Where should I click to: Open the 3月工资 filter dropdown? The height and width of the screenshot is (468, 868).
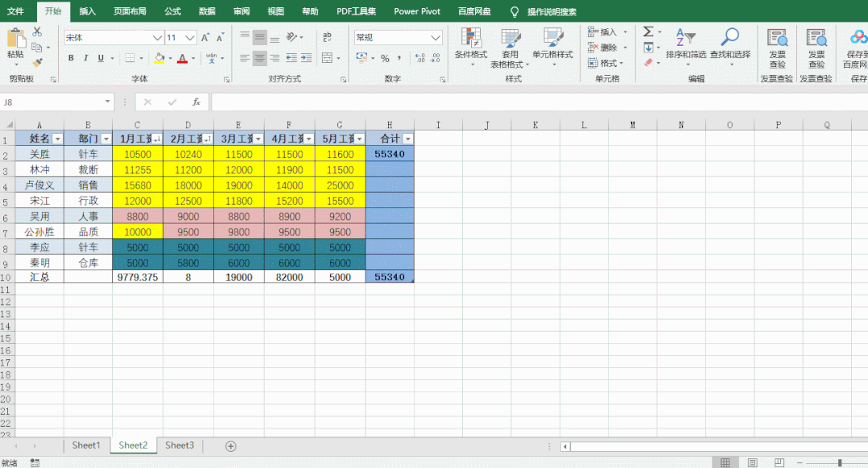(x=258, y=139)
